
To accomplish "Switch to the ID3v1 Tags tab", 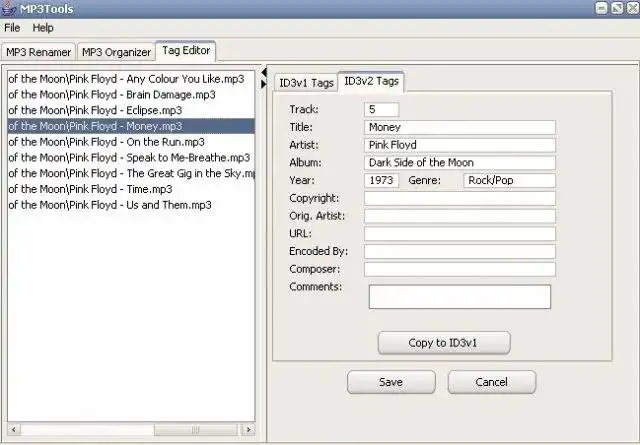I will [306, 83].
